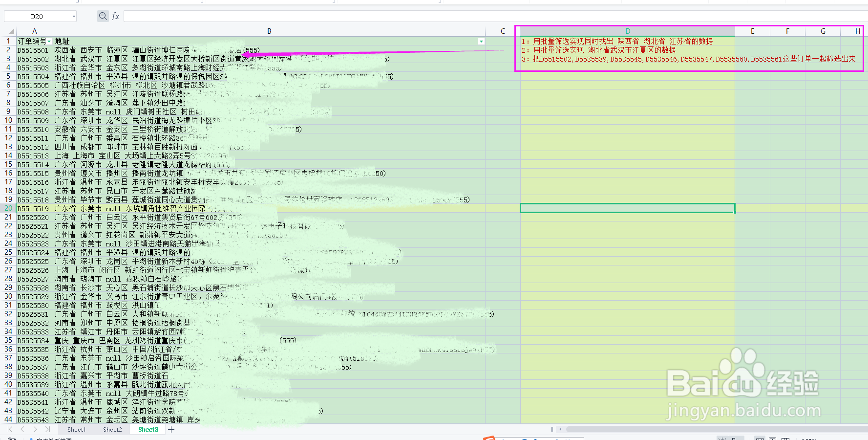Click the address cell starting 陕西省 西安市 临潼区
Viewport: 868px width, 440px height.
[x=269, y=50]
